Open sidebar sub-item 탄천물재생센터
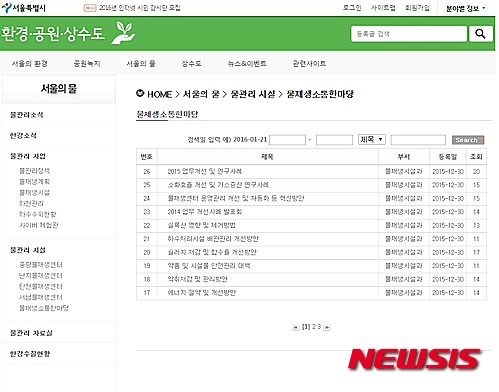 coord(41,286)
